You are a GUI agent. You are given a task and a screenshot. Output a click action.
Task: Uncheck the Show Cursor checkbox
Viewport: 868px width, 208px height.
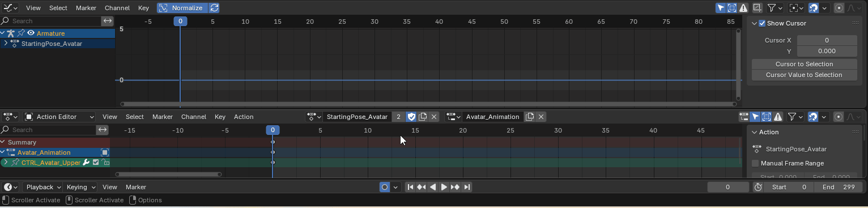pyautogui.click(x=762, y=23)
